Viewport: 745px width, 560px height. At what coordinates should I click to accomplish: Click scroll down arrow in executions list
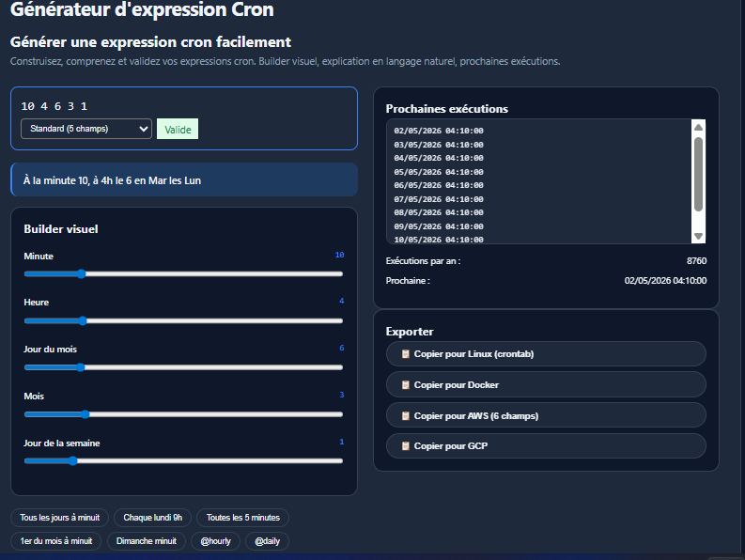click(698, 236)
